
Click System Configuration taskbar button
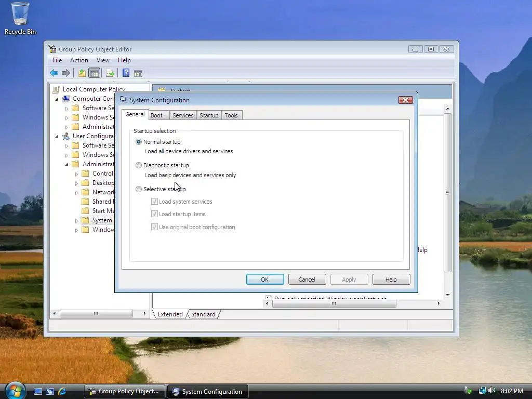point(208,391)
